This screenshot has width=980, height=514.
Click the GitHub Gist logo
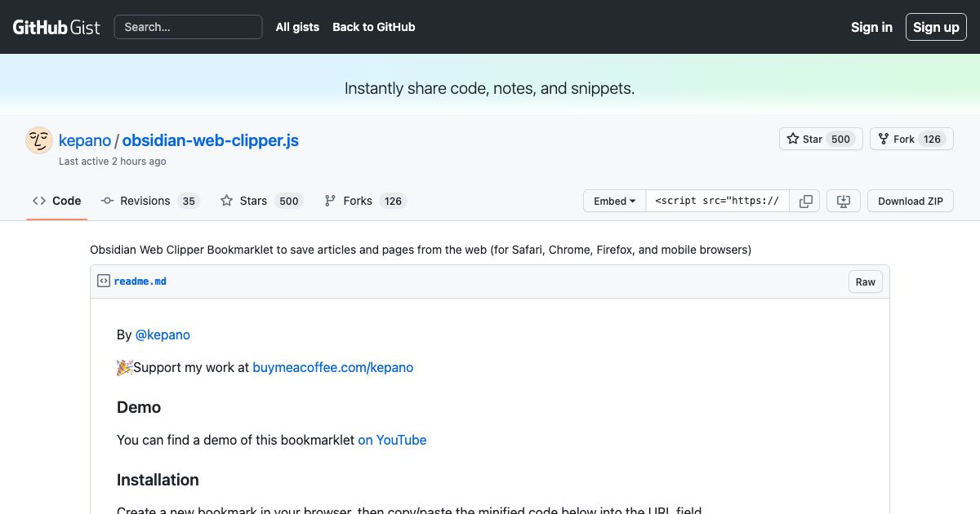(56, 26)
